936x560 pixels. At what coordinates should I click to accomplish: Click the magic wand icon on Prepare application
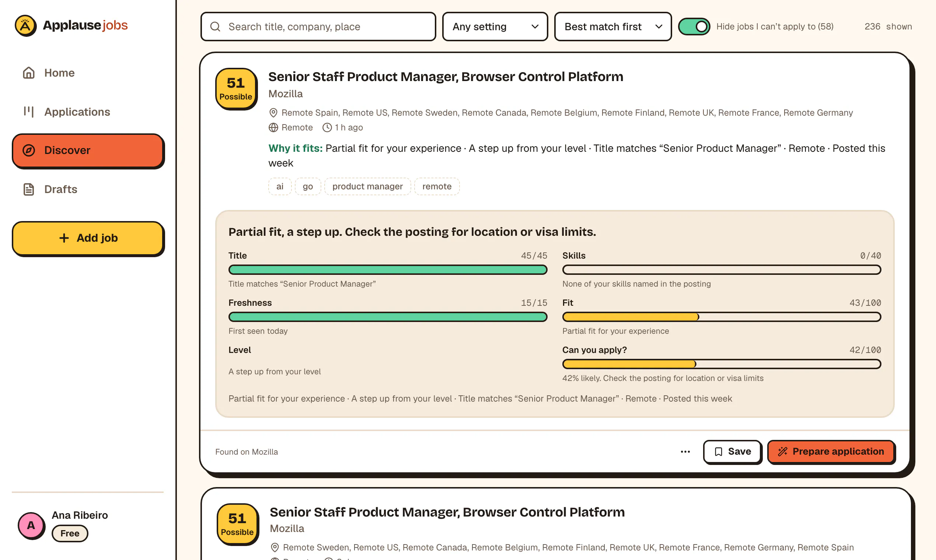click(x=783, y=452)
